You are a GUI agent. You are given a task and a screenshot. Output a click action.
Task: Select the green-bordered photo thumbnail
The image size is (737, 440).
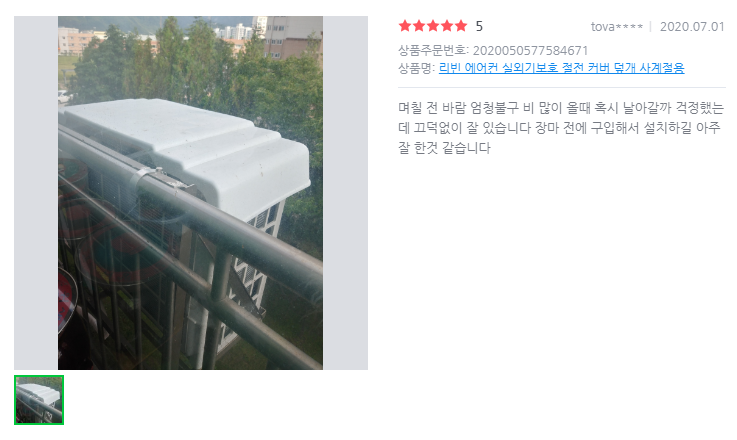[x=39, y=400]
